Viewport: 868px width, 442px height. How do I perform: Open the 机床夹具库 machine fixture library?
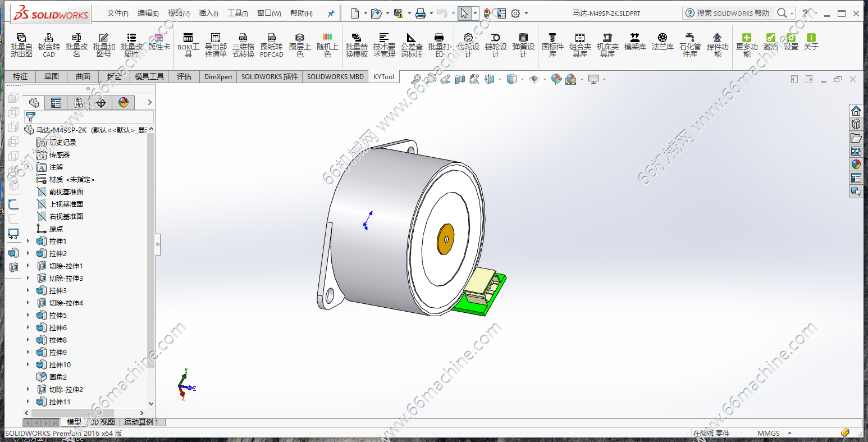607,45
